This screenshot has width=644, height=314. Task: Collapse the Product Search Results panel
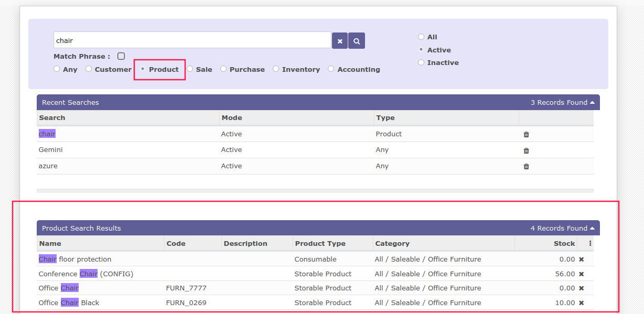click(593, 229)
